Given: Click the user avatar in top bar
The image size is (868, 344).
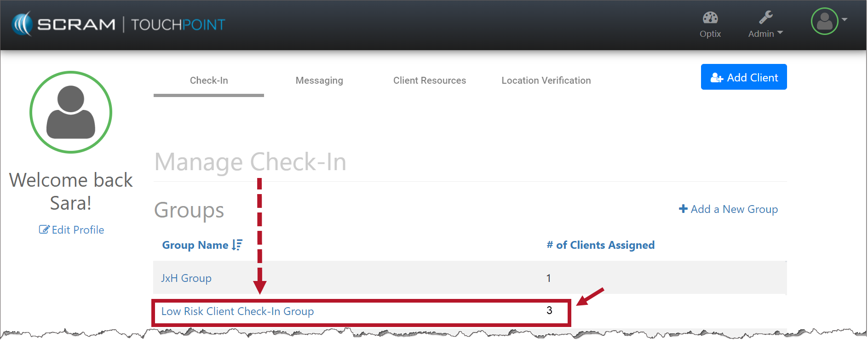Looking at the screenshot, I should click(824, 21).
